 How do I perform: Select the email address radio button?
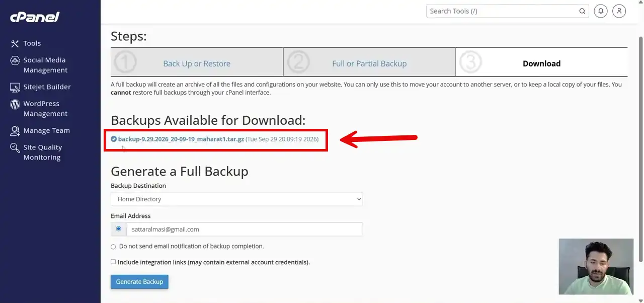(x=119, y=229)
